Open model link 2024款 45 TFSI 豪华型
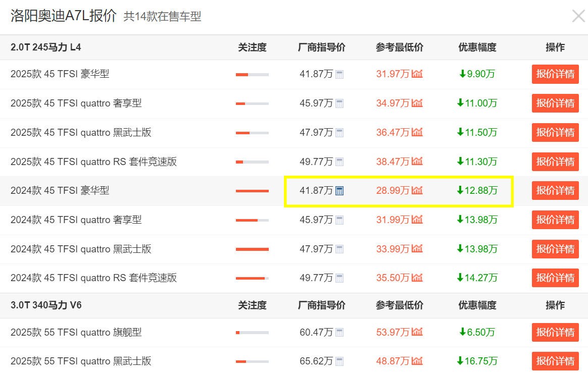Screen dimensions: 588x374 (60, 190)
